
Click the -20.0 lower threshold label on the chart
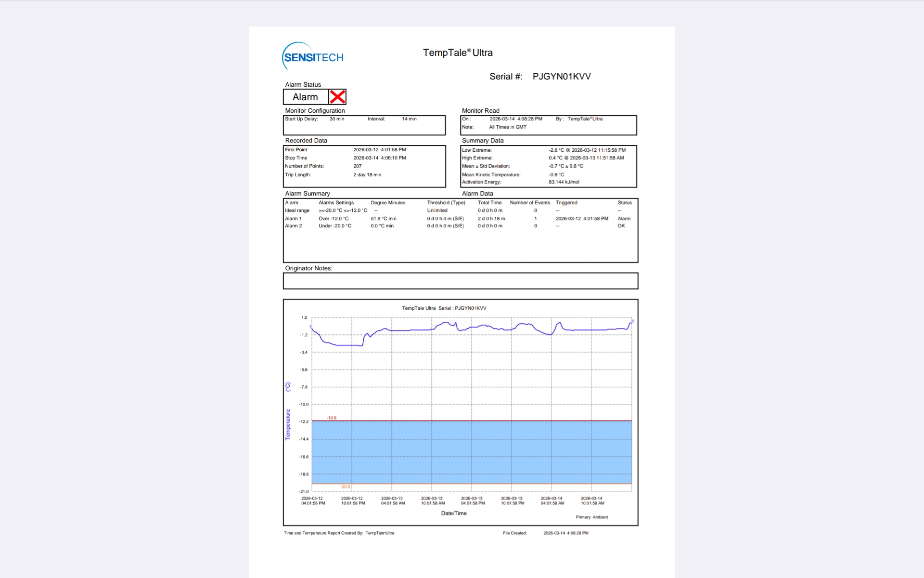(346, 486)
